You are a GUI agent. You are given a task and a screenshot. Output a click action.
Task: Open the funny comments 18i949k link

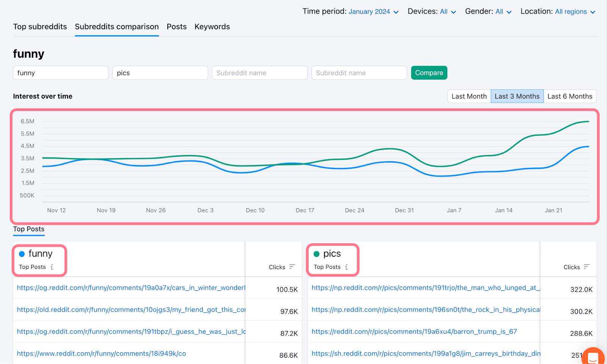[x=101, y=354]
